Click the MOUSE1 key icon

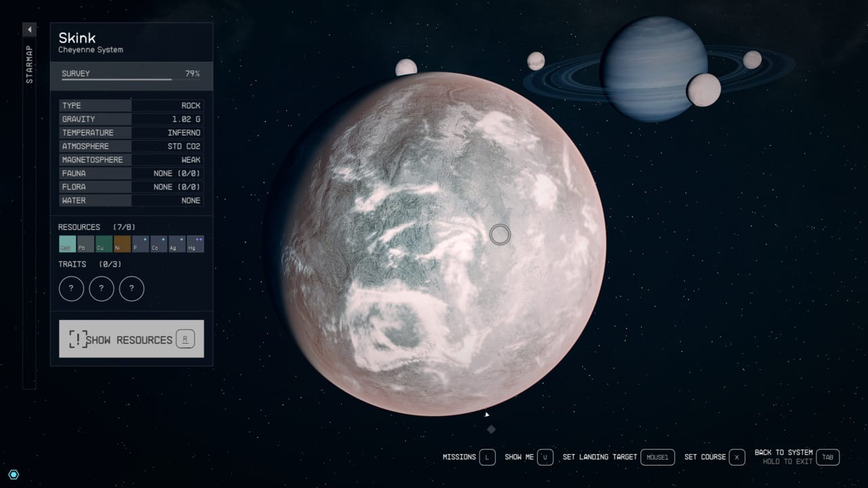tap(658, 457)
